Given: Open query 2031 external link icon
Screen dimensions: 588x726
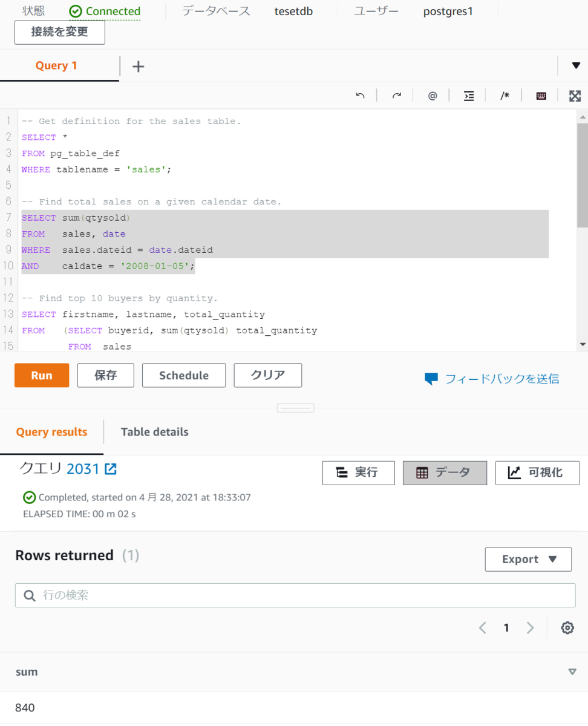Looking at the screenshot, I should [111, 468].
